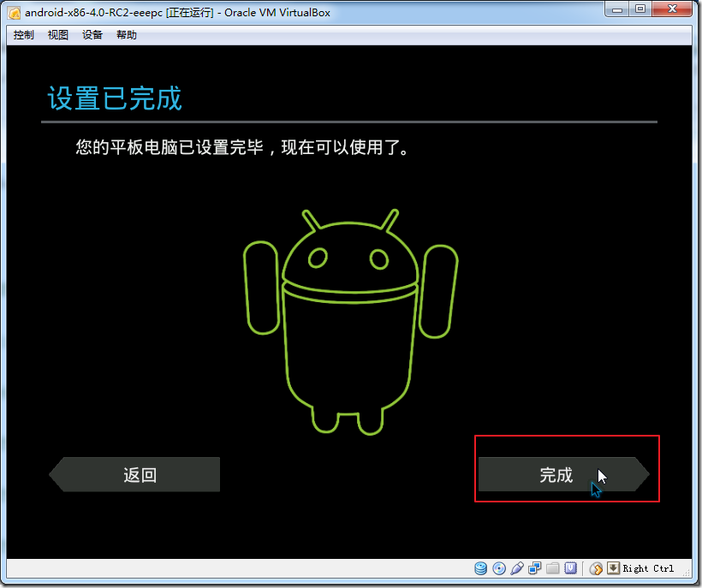Maximize the VirtualBox window
Viewport: 702px width, 588px height.
(640, 9)
